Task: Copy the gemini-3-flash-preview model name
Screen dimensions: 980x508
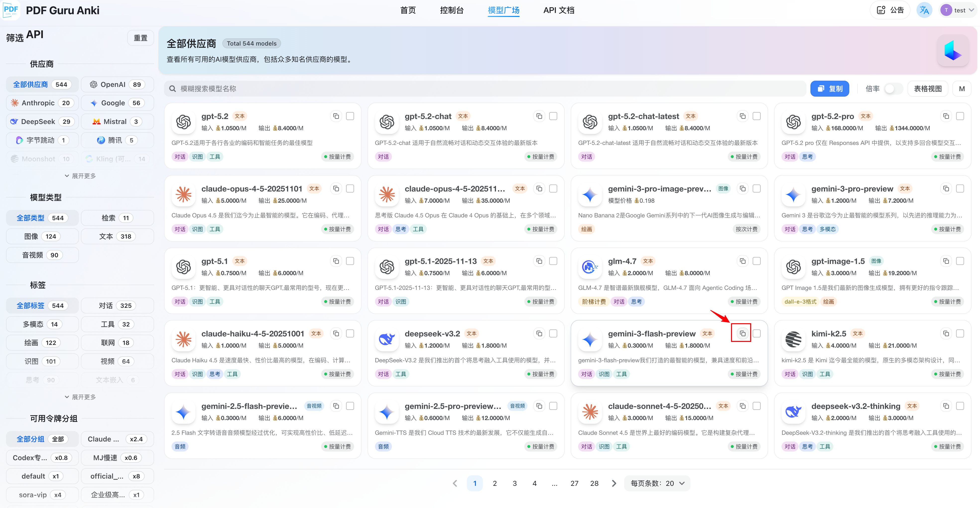Action: click(x=742, y=333)
